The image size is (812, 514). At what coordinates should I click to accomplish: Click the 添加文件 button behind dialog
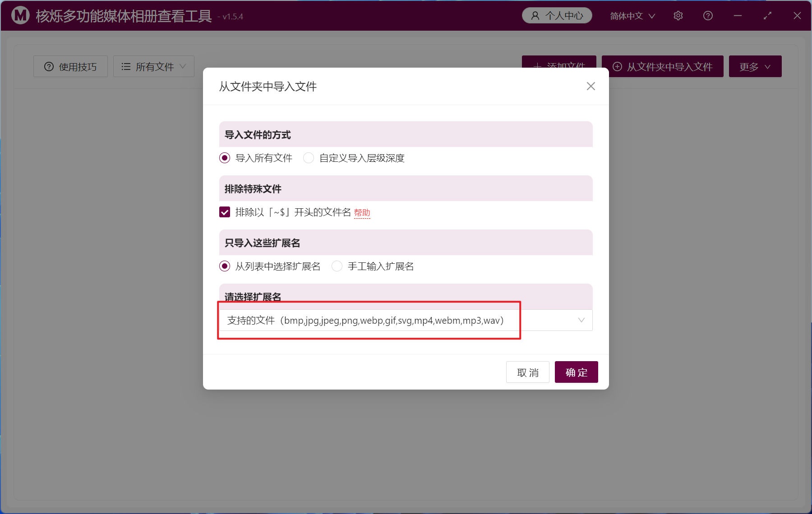click(x=559, y=62)
